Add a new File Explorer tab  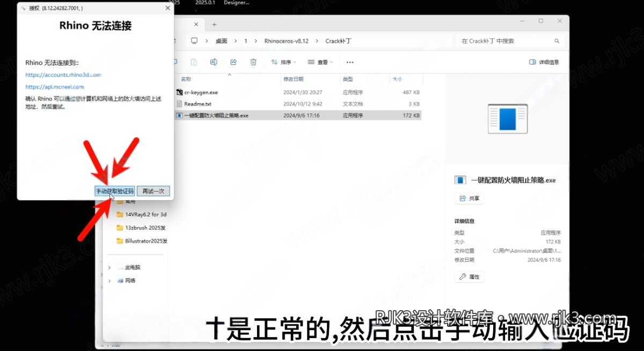tap(214, 25)
